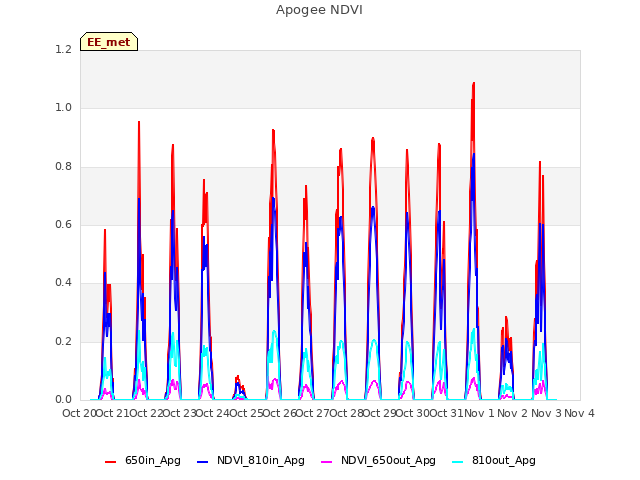640x480 pixels.
Task: Select the Apogee NDVI chart title
Action: pyautogui.click(x=319, y=9)
